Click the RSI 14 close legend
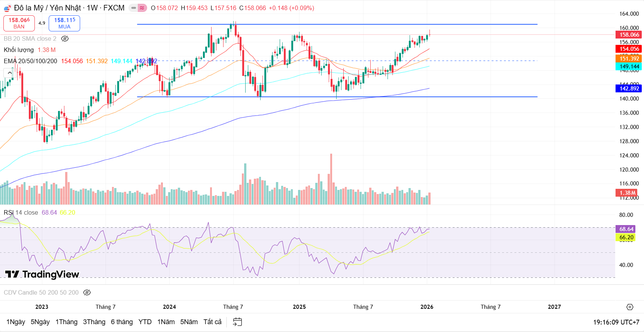This screenshot has height=332, width=644. 21,212
